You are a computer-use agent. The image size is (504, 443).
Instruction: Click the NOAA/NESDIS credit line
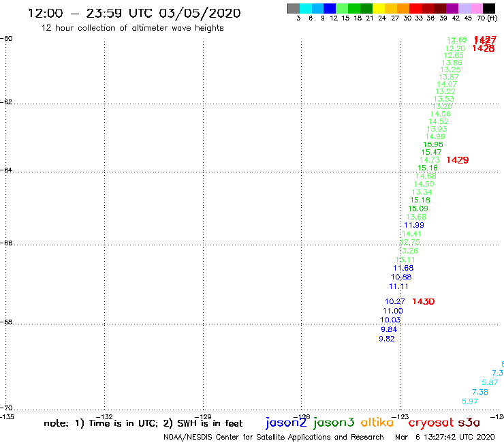(274, 438)
